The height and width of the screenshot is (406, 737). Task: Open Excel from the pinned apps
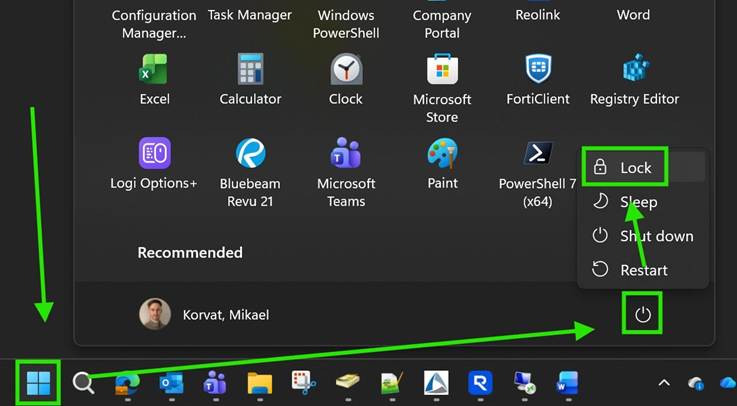(x=154, y=79)
